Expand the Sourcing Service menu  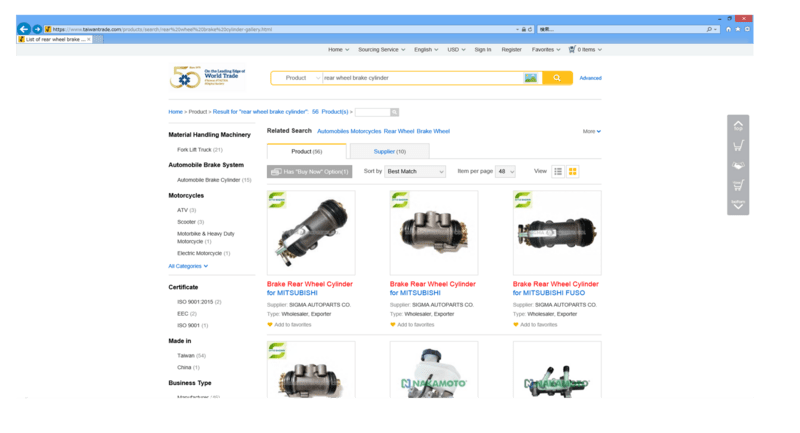(381, 49)
